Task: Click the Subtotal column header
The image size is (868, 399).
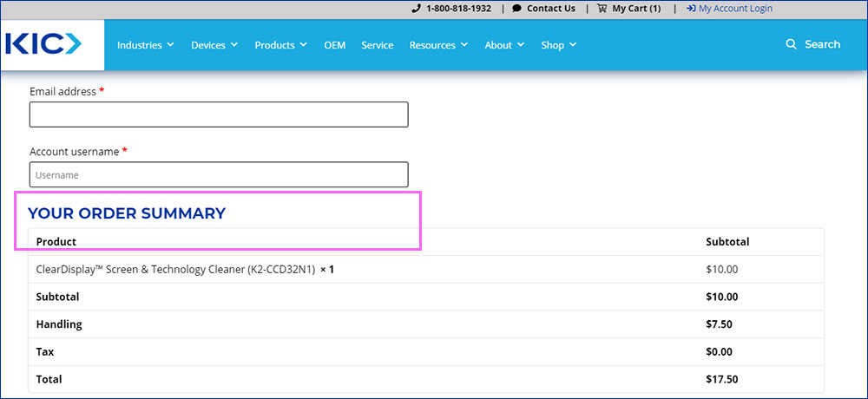Action: [727, 242]
